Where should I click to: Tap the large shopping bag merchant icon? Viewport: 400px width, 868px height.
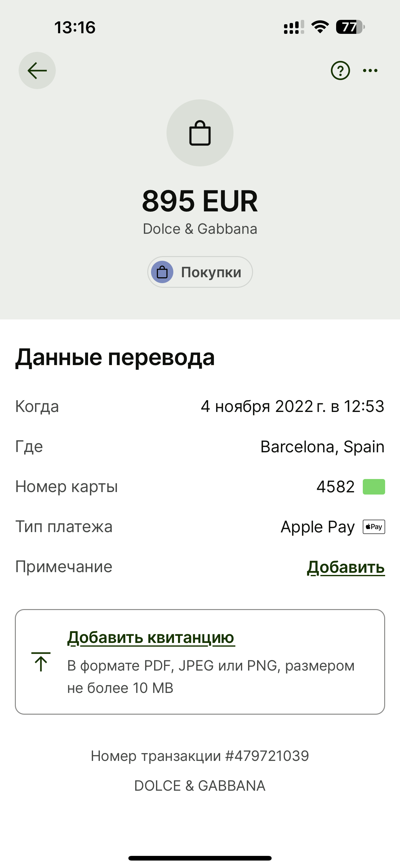(x=200, y=133)
